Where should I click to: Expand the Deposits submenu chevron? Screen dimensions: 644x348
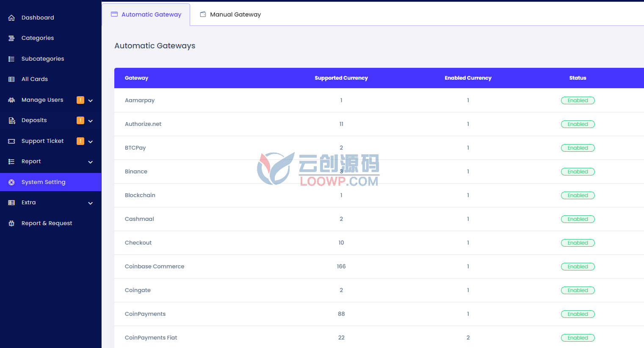(x=91, y=121)
